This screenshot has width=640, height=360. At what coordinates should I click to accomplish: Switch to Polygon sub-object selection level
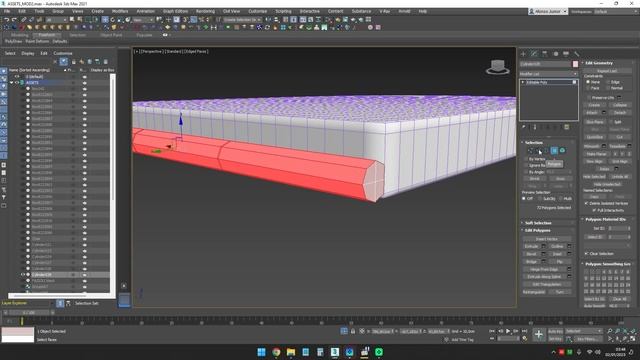tap(554, 151)
